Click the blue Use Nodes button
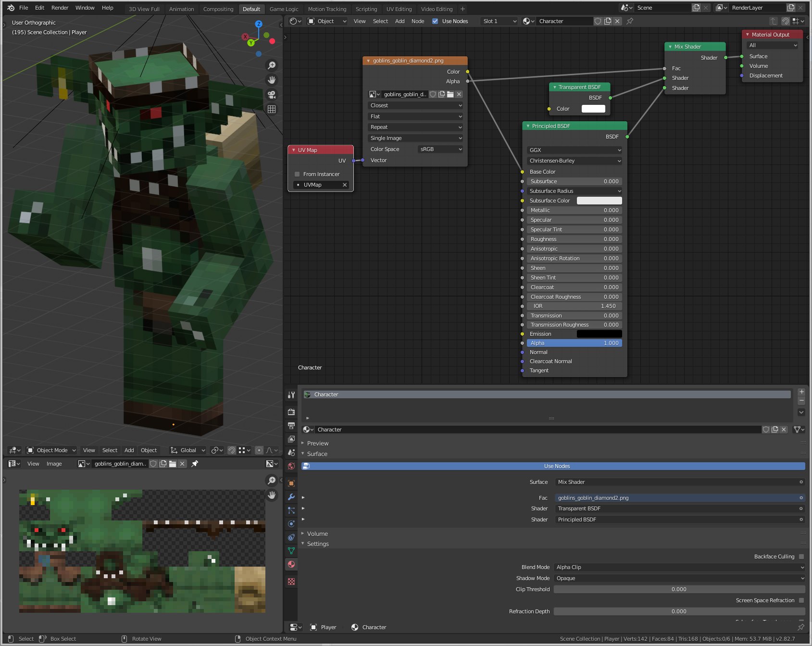 pos(556,466)
